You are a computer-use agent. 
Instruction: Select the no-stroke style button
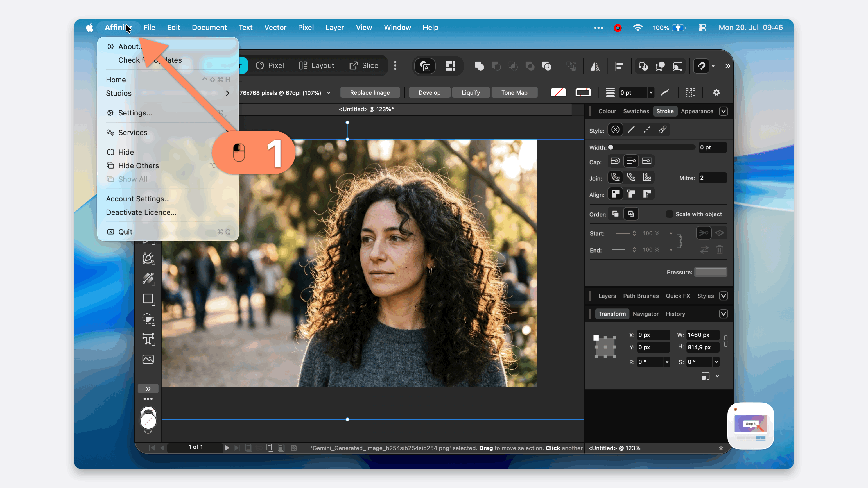pos(615,130)
